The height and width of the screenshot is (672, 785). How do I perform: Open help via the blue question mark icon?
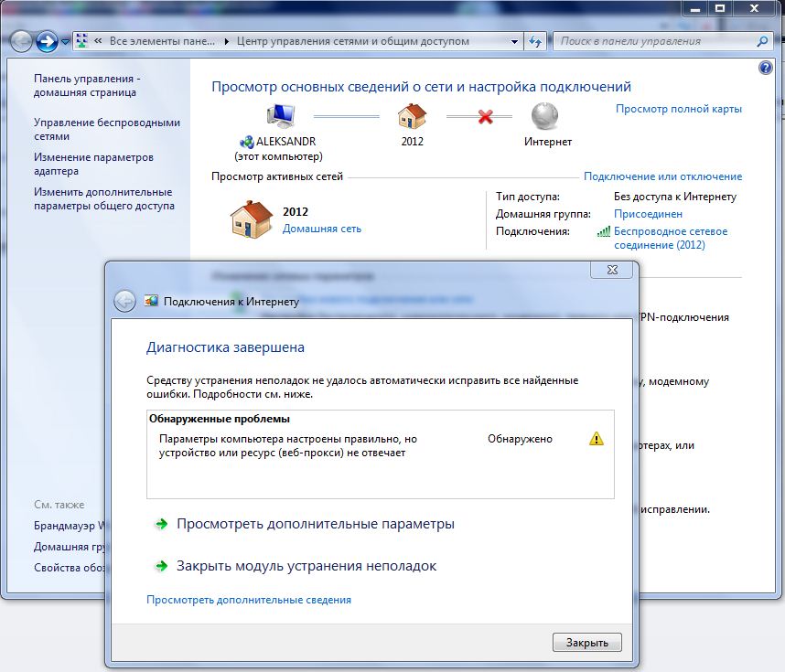pos(766,68)
